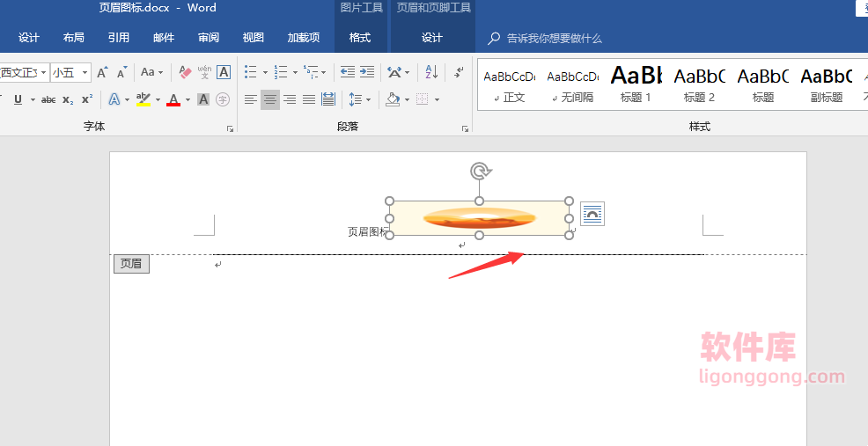Screen dimensions: 868x446
Task: Apply a character border
Action: click(x=224, y=72)
